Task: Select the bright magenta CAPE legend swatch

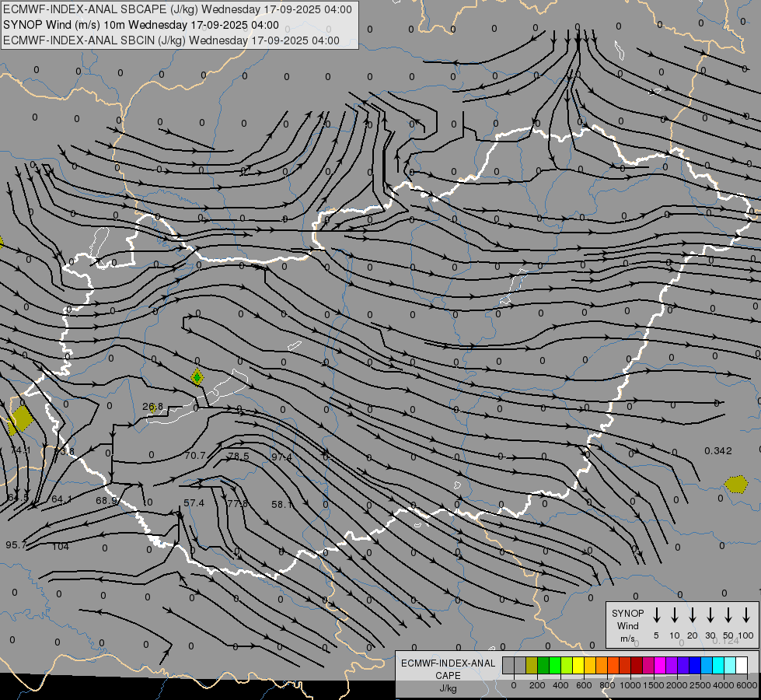Action: coord(660,665)
